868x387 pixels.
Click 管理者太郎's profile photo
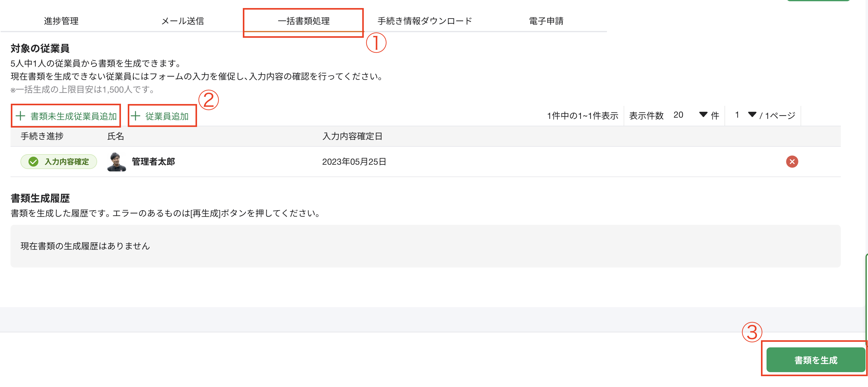pyautogui.click(x=116, y=162)
